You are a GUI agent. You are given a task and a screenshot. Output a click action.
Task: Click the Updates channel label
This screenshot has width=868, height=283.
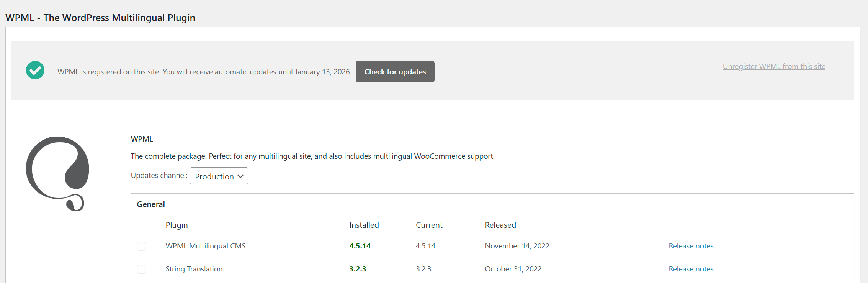159,175
